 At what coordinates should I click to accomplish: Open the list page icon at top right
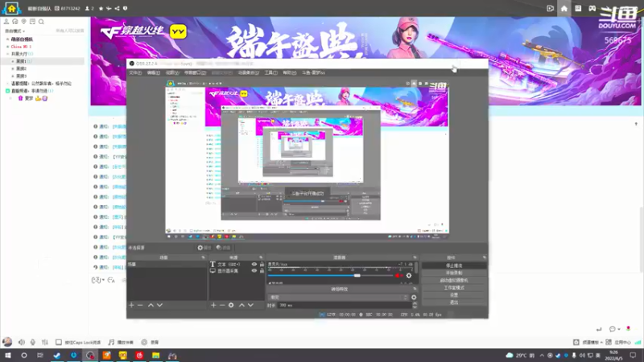pos(578,8)
